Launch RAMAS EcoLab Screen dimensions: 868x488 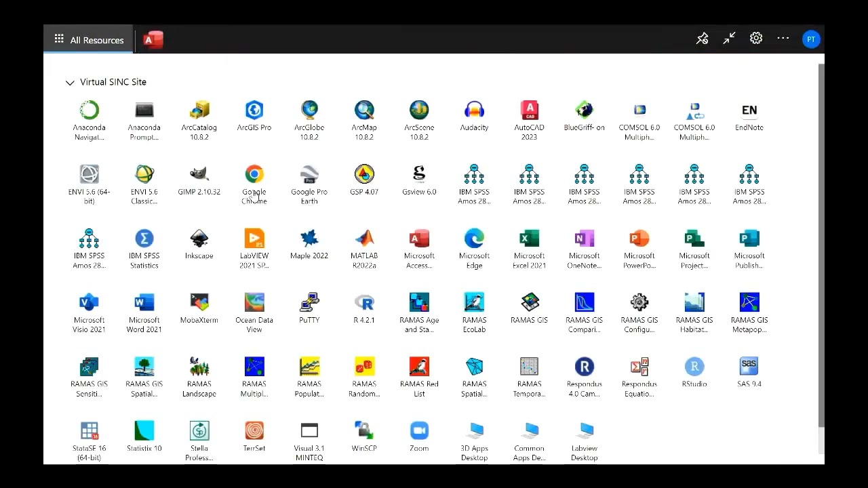coord(474,313)
